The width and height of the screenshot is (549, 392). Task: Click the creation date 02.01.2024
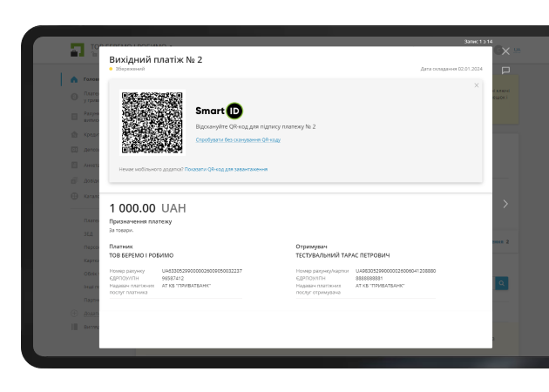click(x=451, y=69)
